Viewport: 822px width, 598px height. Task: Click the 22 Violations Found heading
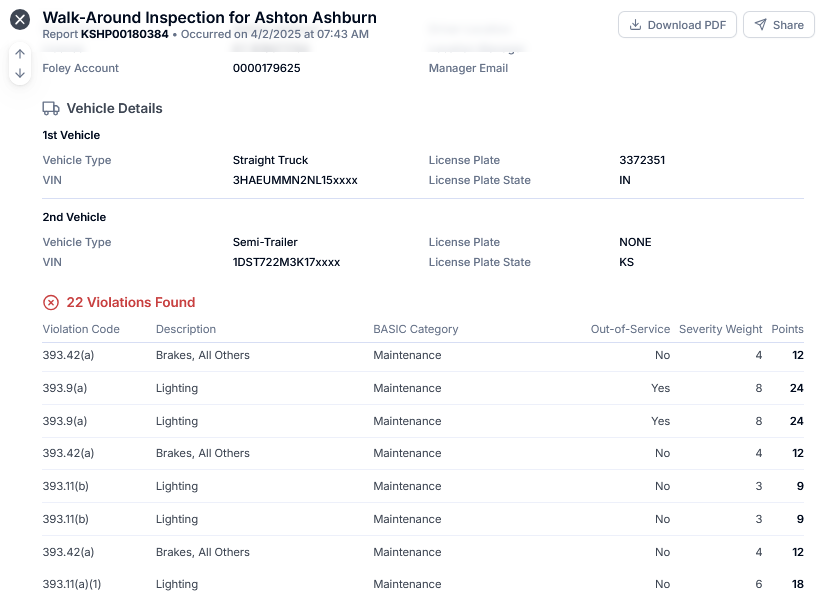pyautogui.click(x=131, y=303)
